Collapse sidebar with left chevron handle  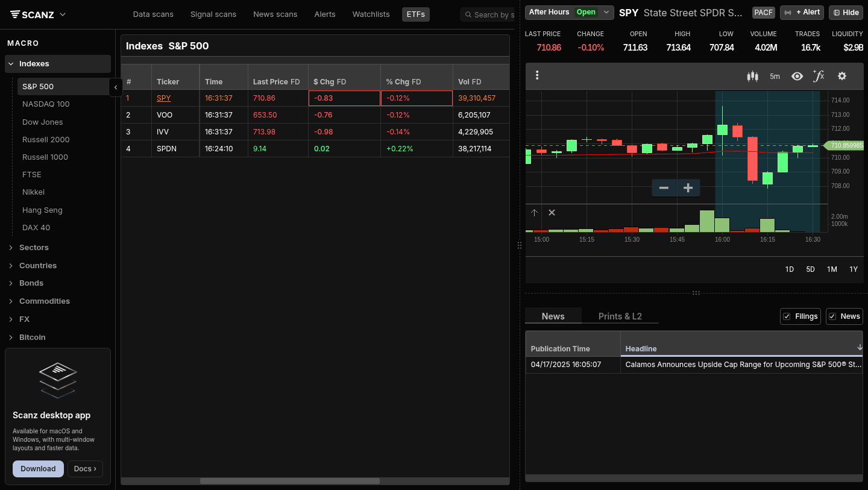[116, 87]
